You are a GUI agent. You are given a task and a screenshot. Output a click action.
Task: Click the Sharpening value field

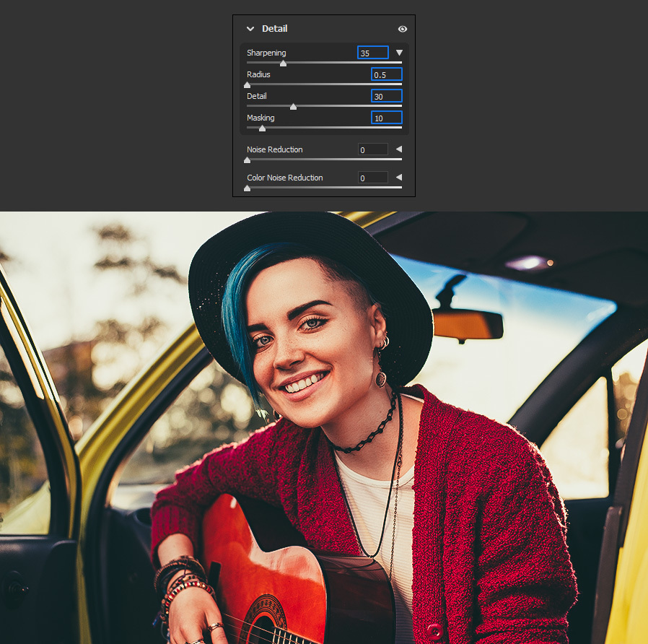tap(373, 53)
